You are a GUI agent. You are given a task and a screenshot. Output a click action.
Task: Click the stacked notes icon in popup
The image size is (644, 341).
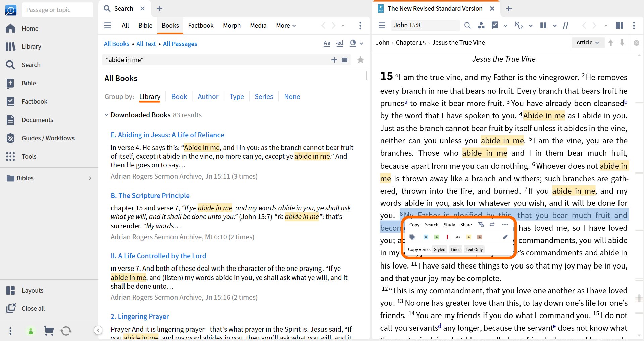click(x=412, y=237)
